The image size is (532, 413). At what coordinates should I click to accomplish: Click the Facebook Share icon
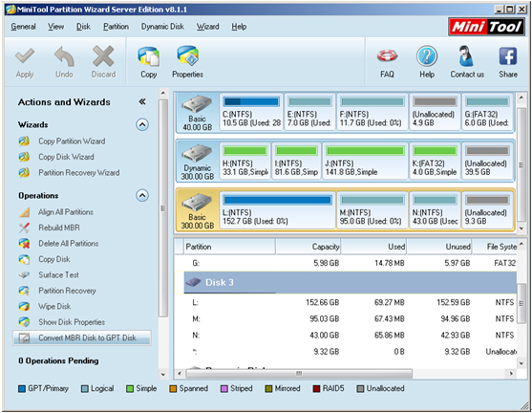(508, 56)
